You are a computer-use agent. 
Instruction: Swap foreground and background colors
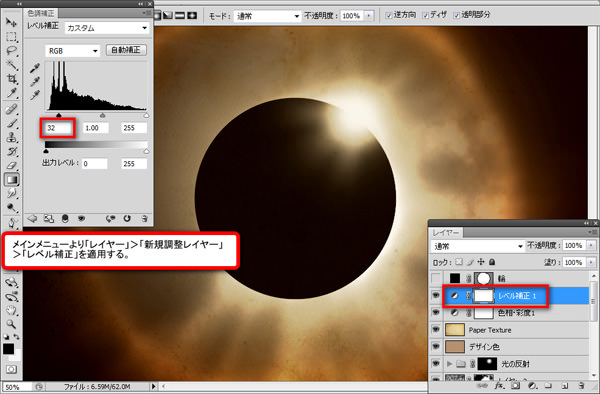(x=16, y=337)
